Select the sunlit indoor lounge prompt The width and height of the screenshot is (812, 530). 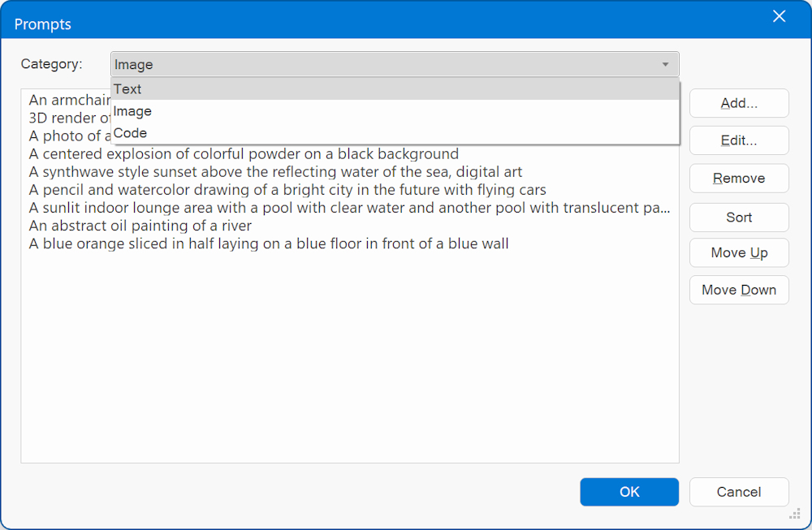point(349,208)
